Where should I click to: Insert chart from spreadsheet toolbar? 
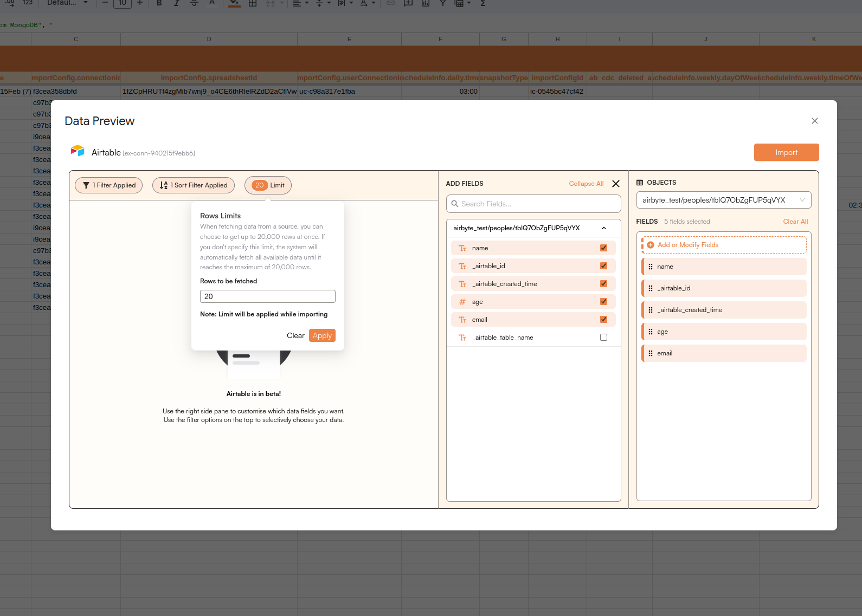pos(426,3)
